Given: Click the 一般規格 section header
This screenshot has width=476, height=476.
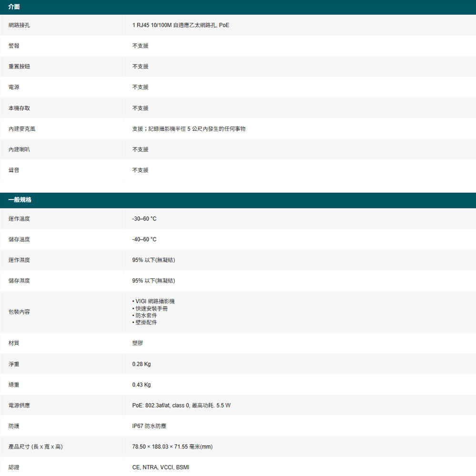Looking at the screenshot, I should tap(20, 200).
